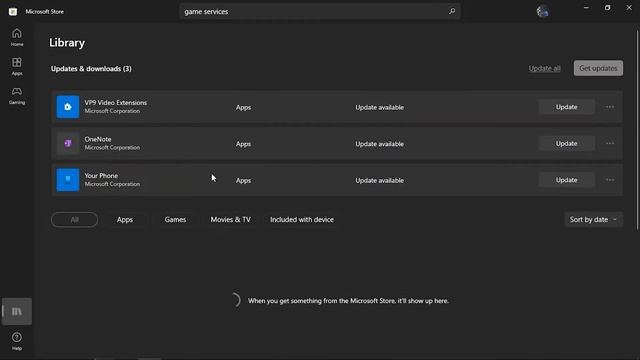Close the Microsoft Store window
The image size is (640, 360).
629,8
